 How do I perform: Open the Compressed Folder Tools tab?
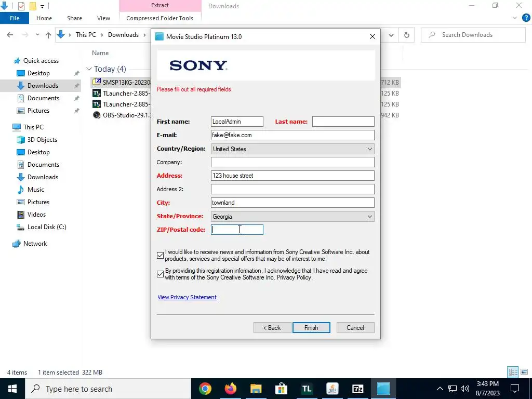160,18
